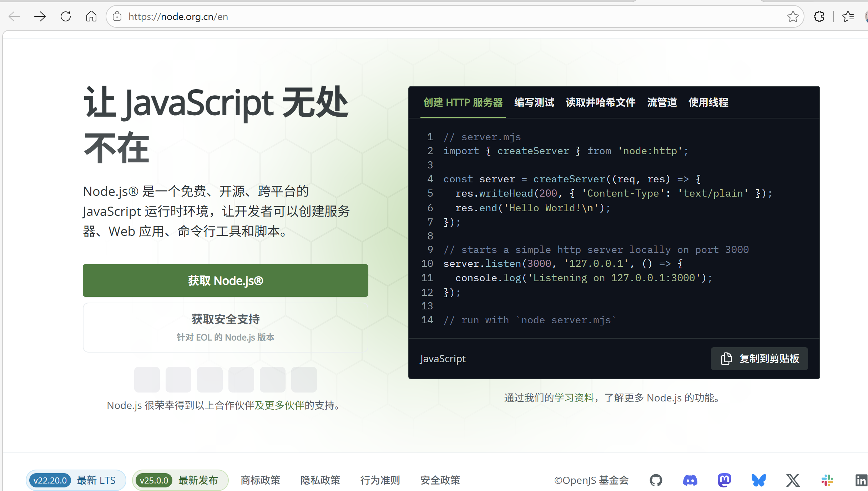Image resolution: width=868 pixels, height=491 pixels.
Task: Click the ©OpenJS 基金会 link
Action: tap(591, 480)
